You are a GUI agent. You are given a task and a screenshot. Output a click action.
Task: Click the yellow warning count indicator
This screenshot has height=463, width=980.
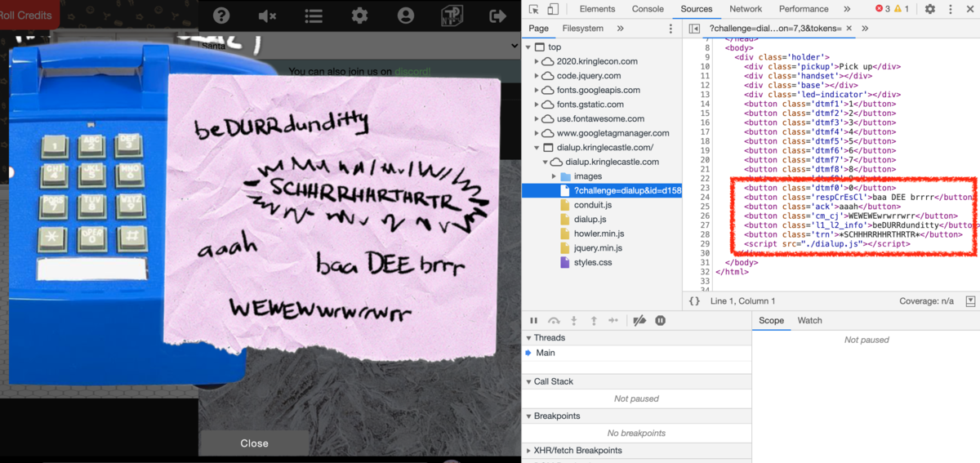pyautogui.click(x=902, y=9)
